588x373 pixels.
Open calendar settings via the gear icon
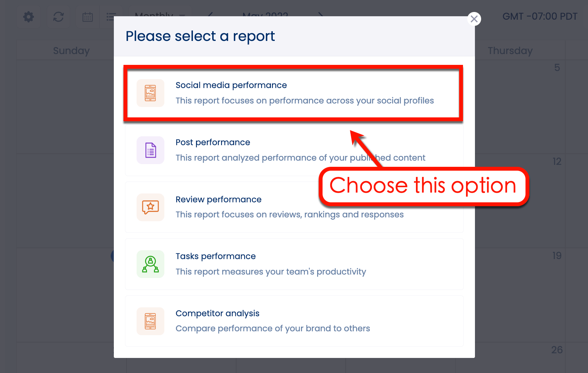coord(28,17)
